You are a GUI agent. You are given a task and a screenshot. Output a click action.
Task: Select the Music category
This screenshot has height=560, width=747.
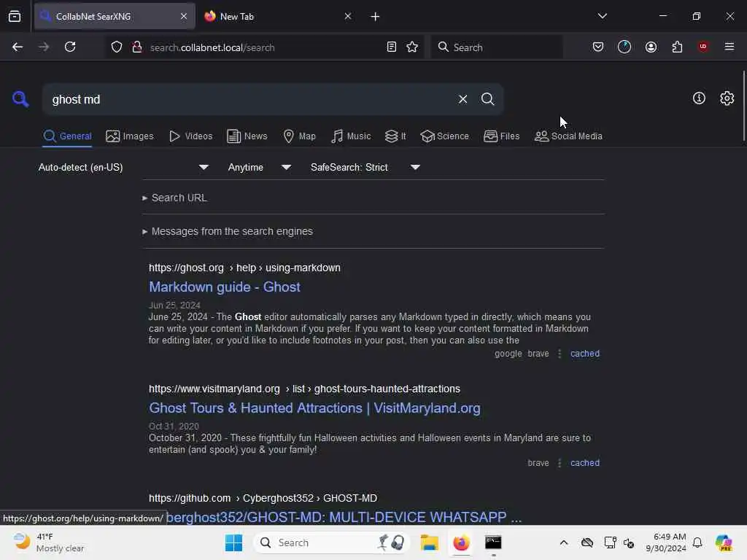[351, 136]
